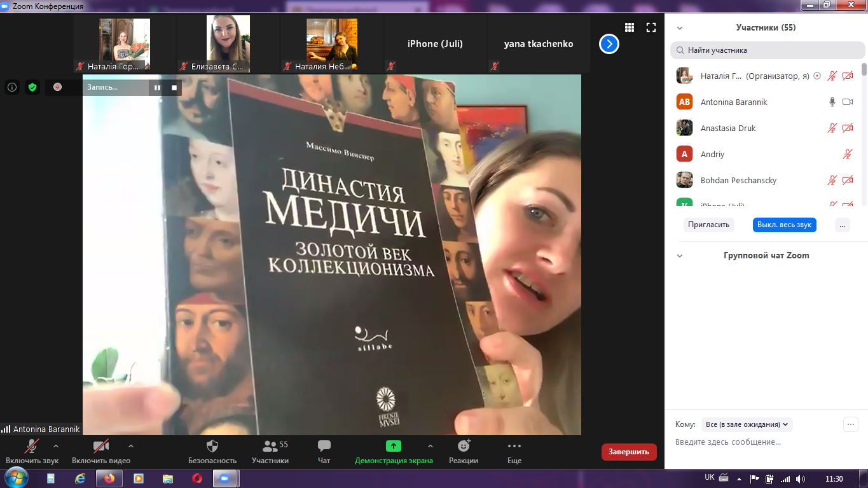Screen dimensions: 868x488
Task: Open the Реакции emoji menu
Action: [x=464, y=451]
